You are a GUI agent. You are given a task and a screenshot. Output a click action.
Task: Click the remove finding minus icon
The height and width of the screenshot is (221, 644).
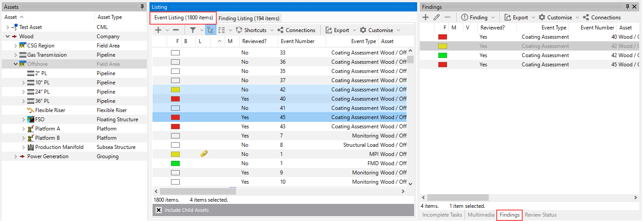(x=448, y=18)
